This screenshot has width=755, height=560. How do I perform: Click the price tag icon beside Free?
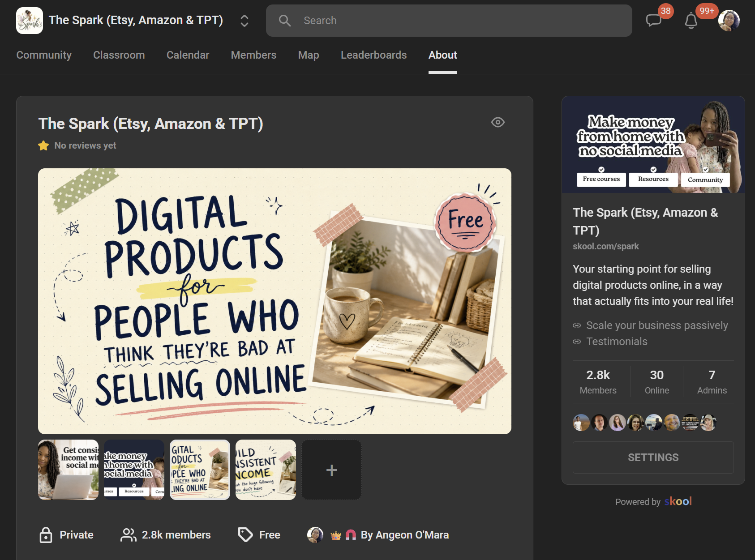coord(245,534)
